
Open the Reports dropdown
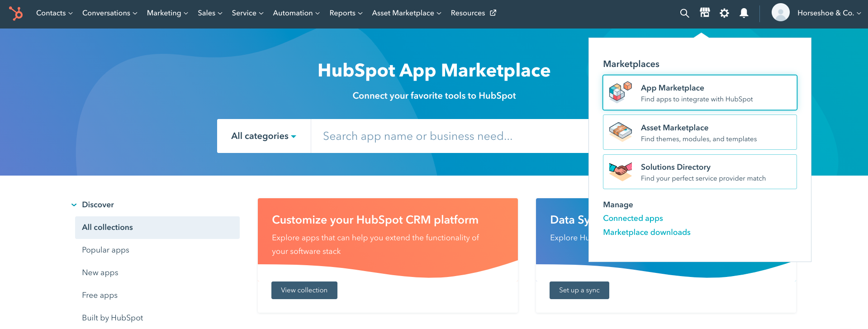click(346, 13)
